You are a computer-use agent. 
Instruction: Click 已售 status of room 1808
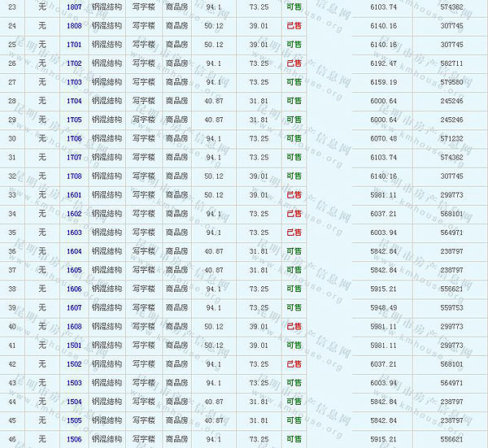tap(294, 25)
